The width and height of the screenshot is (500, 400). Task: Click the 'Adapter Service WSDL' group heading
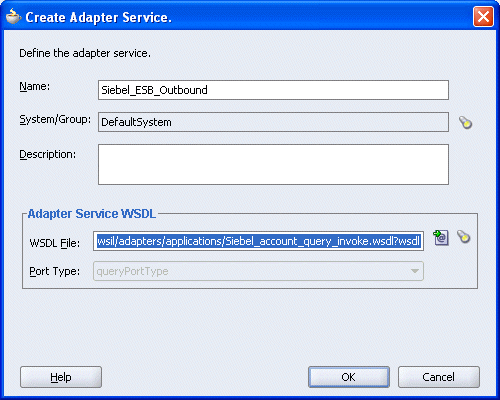point(92,214)
